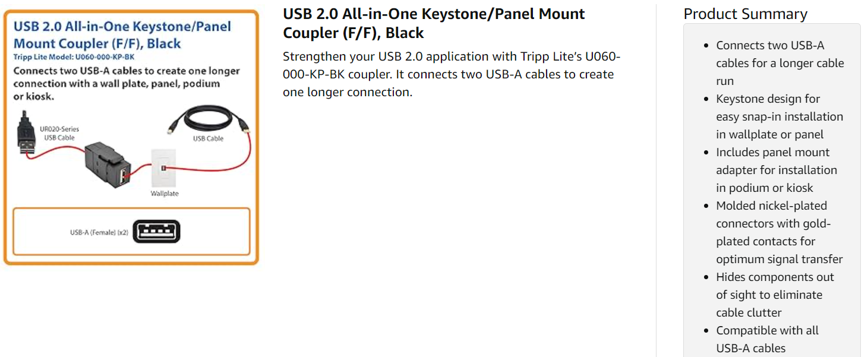Image resolution: width=868 pixels, height=357 pixels.
Task: Select the "Hides components out of sight" bullet
Action: coord(775,295)
